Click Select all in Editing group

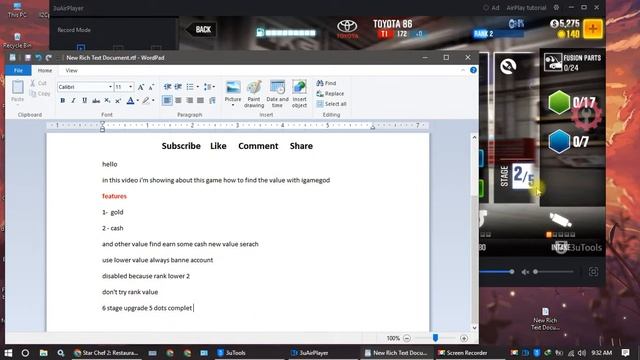(331, 104)
